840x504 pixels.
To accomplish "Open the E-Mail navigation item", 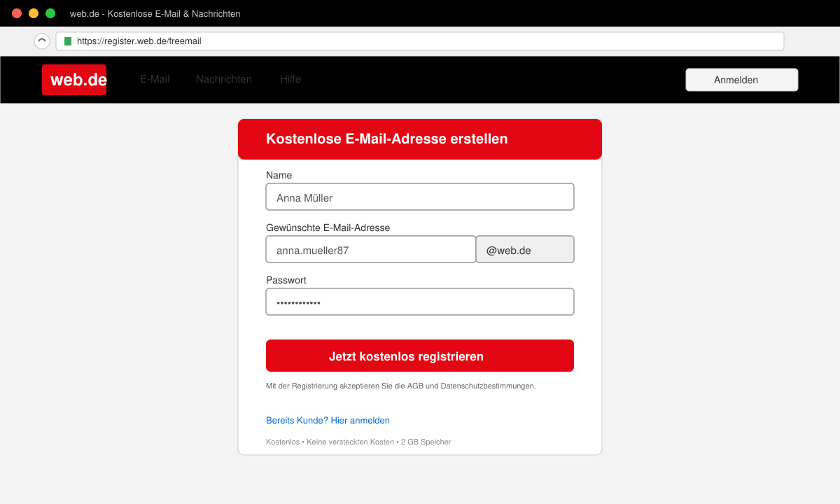I will click(x=155, y=79).
